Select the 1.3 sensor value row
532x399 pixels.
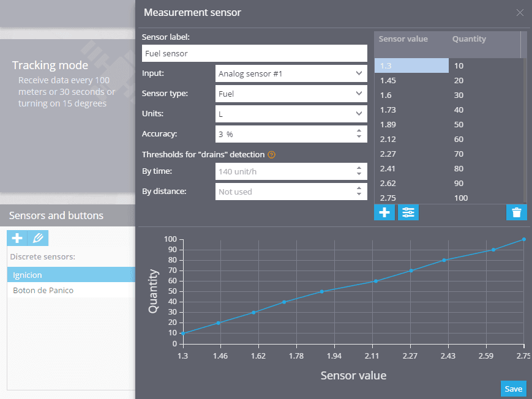click(411, 65)
